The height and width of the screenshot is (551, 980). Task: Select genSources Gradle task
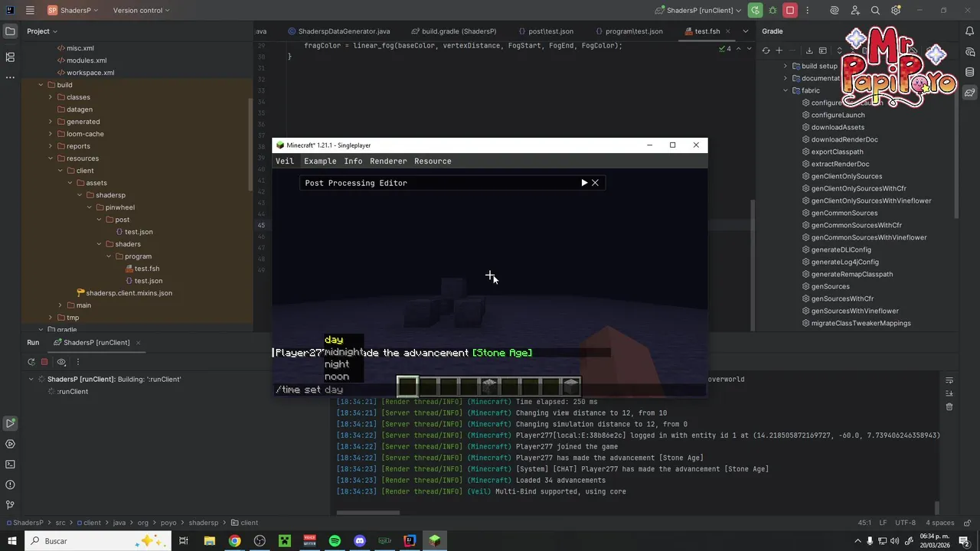click(831, 286)
